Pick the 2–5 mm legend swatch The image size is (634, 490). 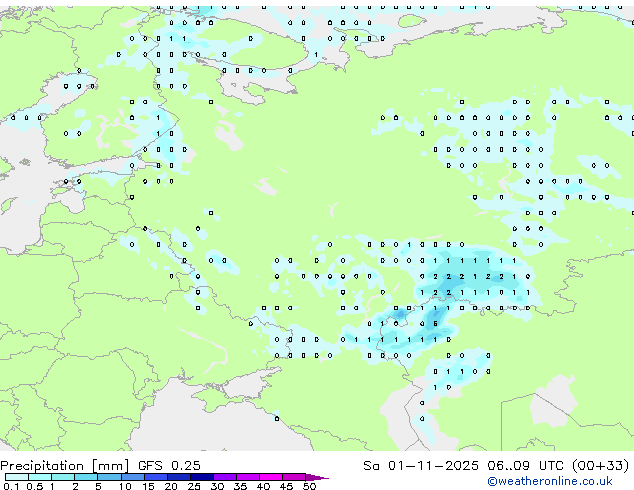click(86, 477)
